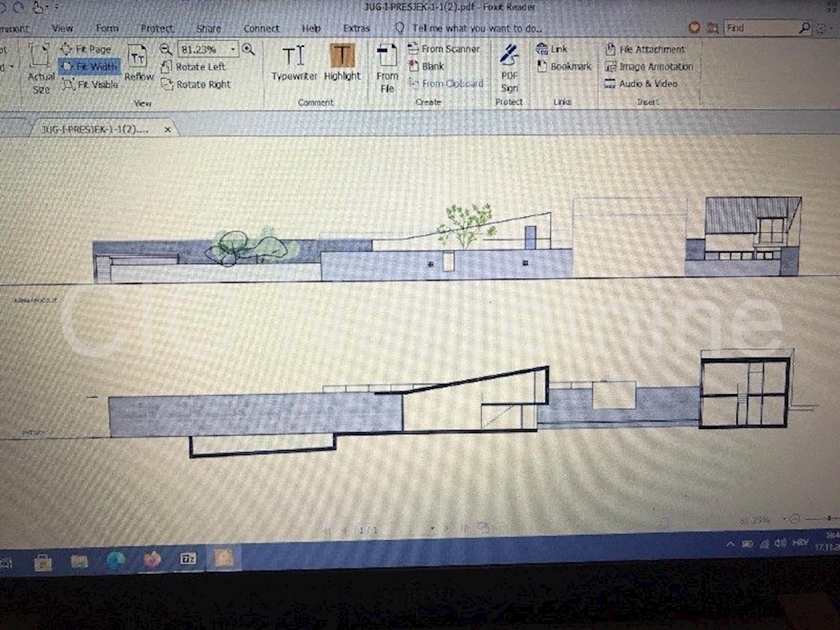This screenshot has height=630, width=840.
Task: Open Microsoft Store from the taskbar
Action: (x=43, y=561)
